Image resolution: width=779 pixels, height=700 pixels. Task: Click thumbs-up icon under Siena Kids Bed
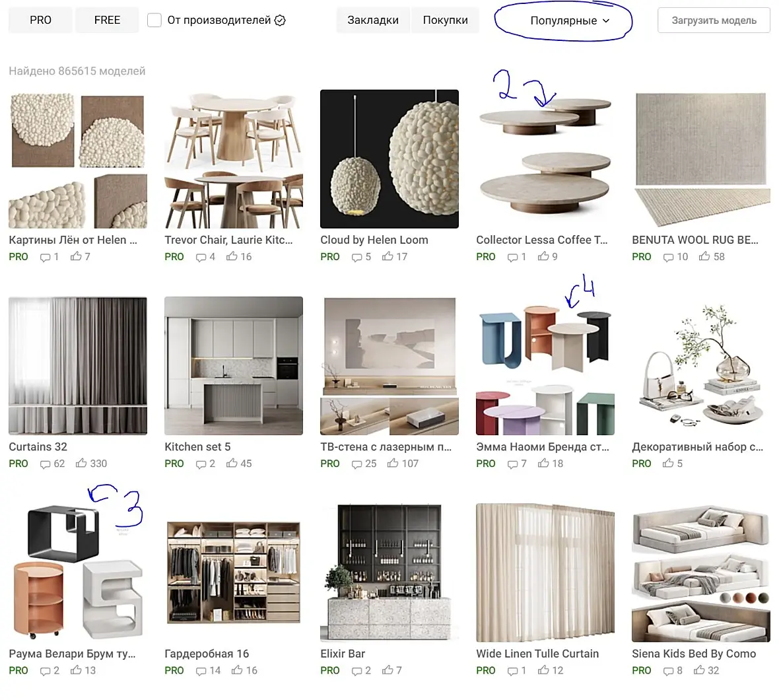tap(700, 670)
